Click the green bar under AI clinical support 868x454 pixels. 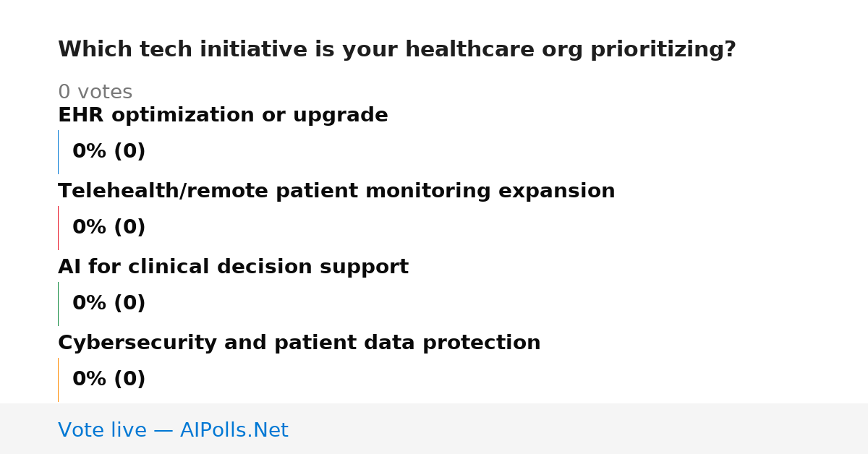pos(58,304)
